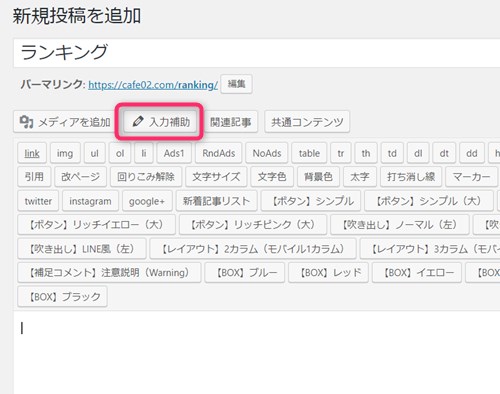Viewport: 500px width, 394px height.
Task: Insert an img tag
Action: click(x=65, y=153)
